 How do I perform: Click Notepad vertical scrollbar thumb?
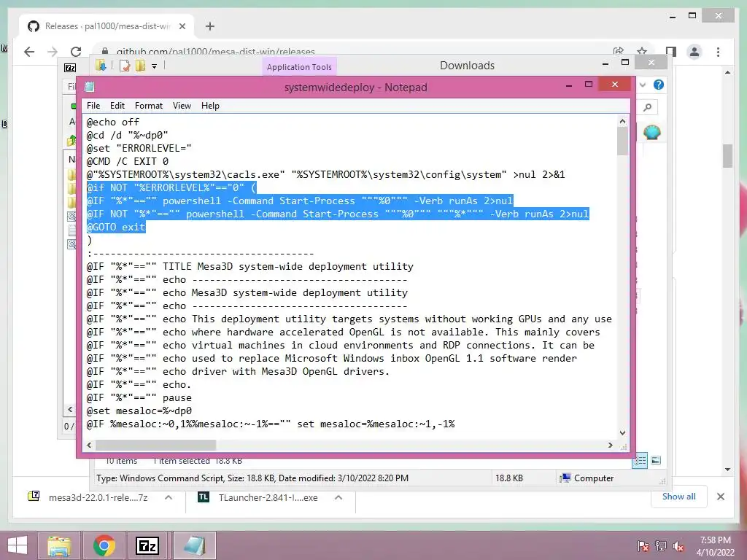coord(622,141)
